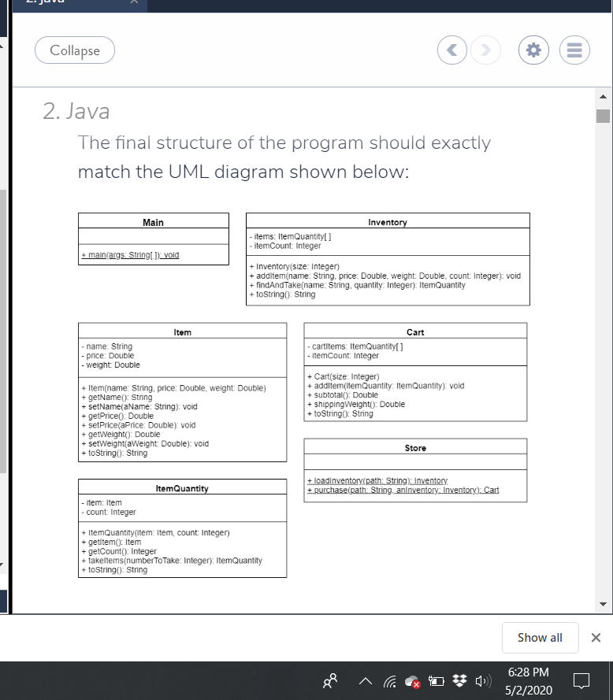Image resolution: width=613 pixels, height=700 pixels.
Task: Click the ItemQuantity class title
Action: 182,488
